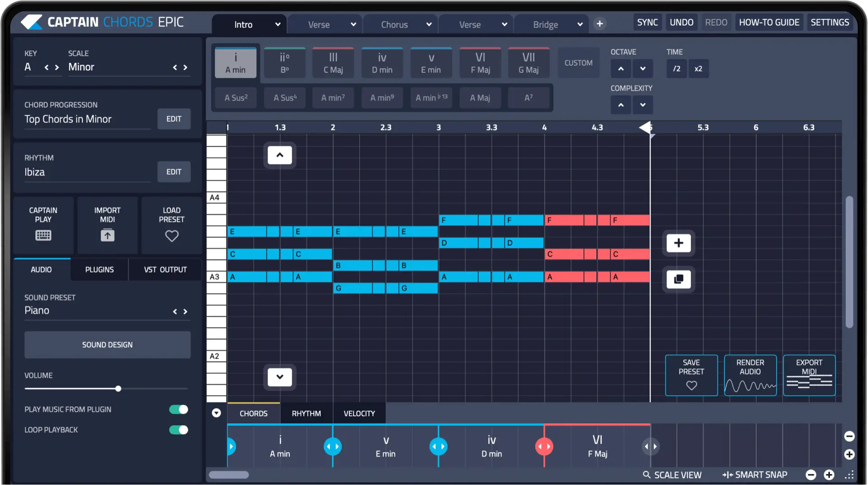
Task: Increase complexity with up arrow
Action: (621, 105)
